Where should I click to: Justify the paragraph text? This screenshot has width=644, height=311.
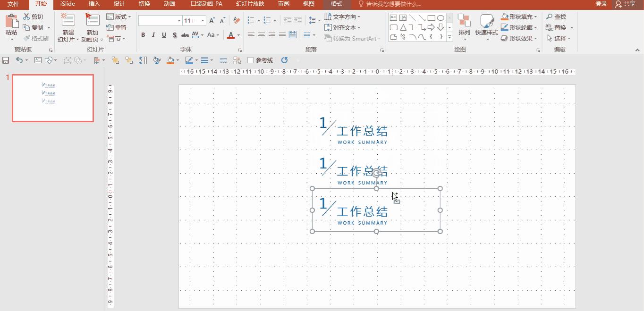pyautogui.click(x=282, y=35)
